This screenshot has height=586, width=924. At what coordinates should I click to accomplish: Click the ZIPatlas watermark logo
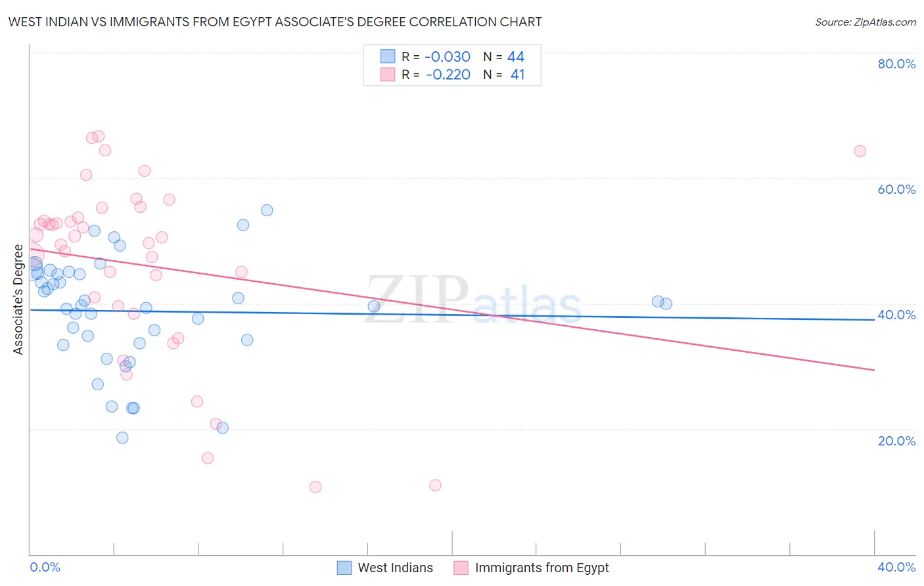(x=473, y=300)
